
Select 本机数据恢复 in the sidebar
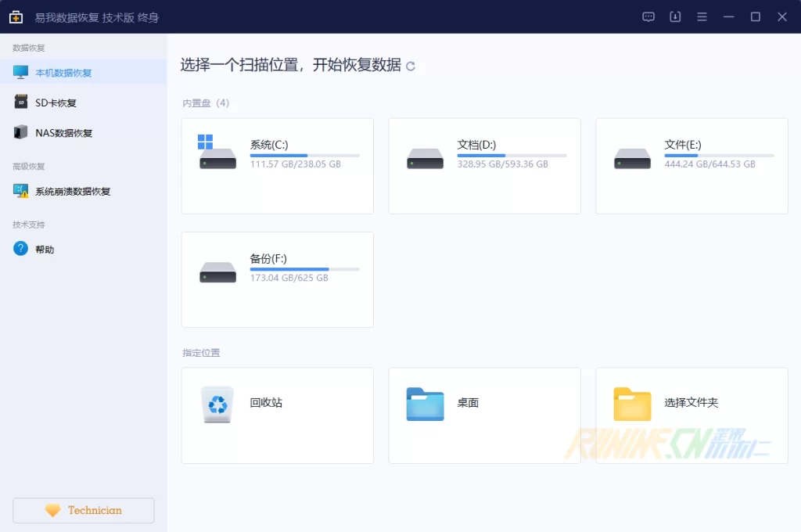63,73
